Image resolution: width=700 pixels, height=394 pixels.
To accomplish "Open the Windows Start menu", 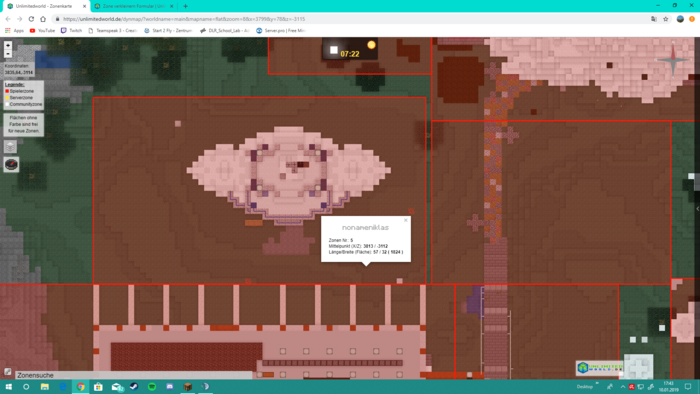I will 8,386.
